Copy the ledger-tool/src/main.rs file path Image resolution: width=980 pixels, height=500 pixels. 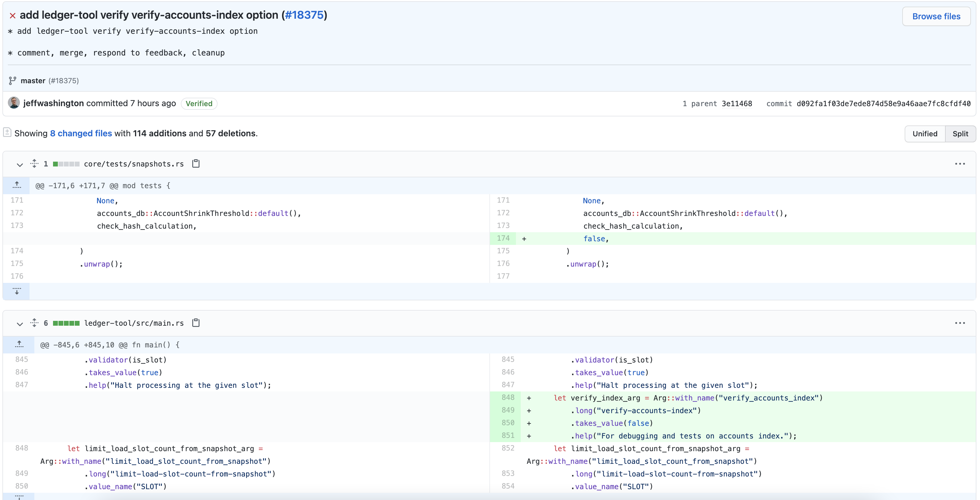(x=196, y=323)
